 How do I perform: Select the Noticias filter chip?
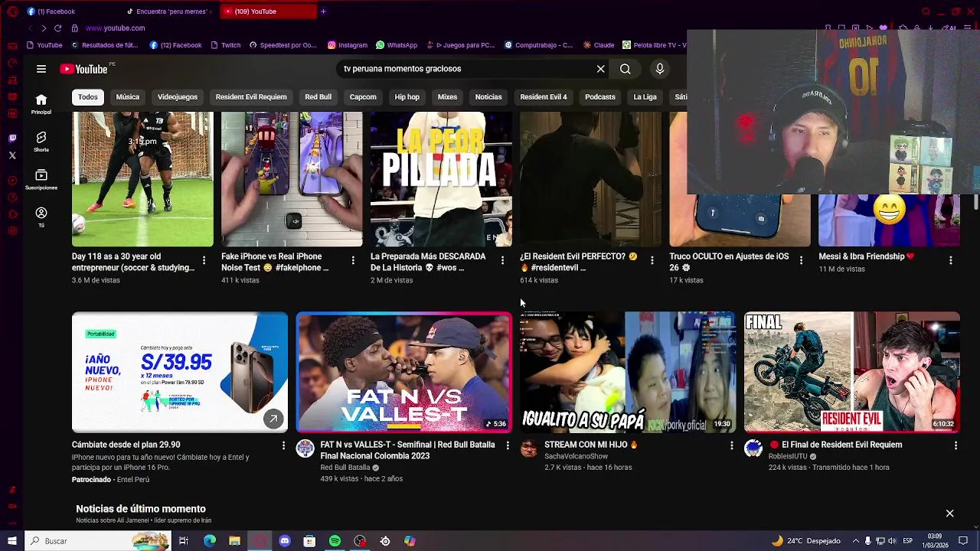(x=488, y=97)
